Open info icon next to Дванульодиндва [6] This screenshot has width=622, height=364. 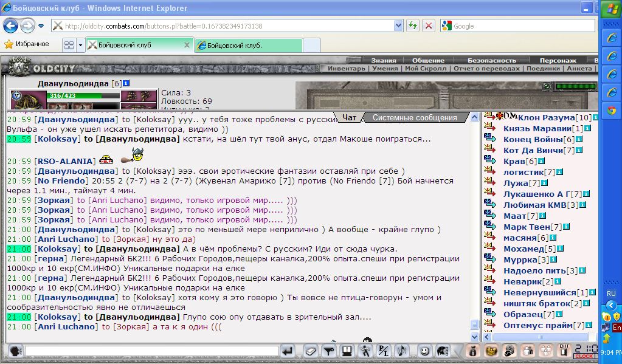point(126,83)
